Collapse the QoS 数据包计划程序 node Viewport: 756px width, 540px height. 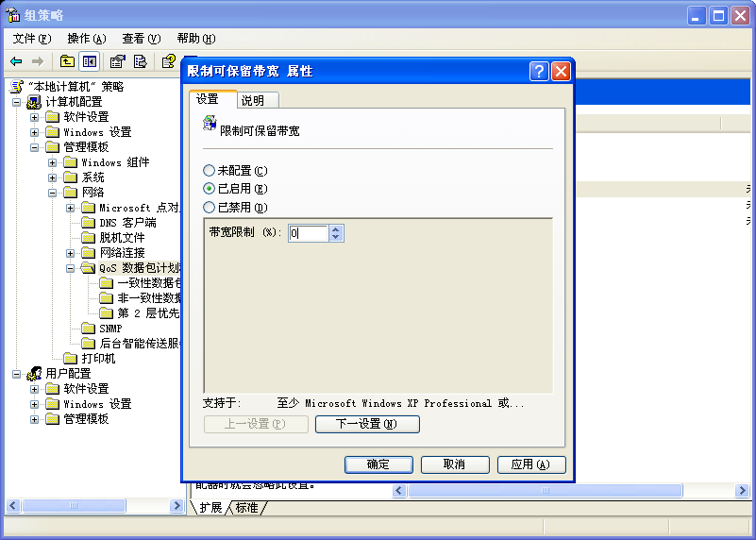(71, 268)
